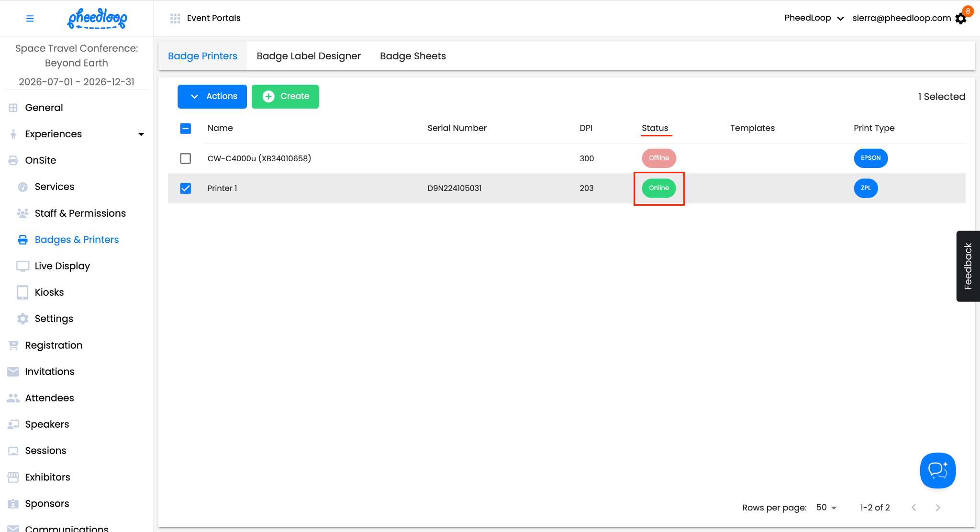Click the Event Portals link

coord(213,18)
